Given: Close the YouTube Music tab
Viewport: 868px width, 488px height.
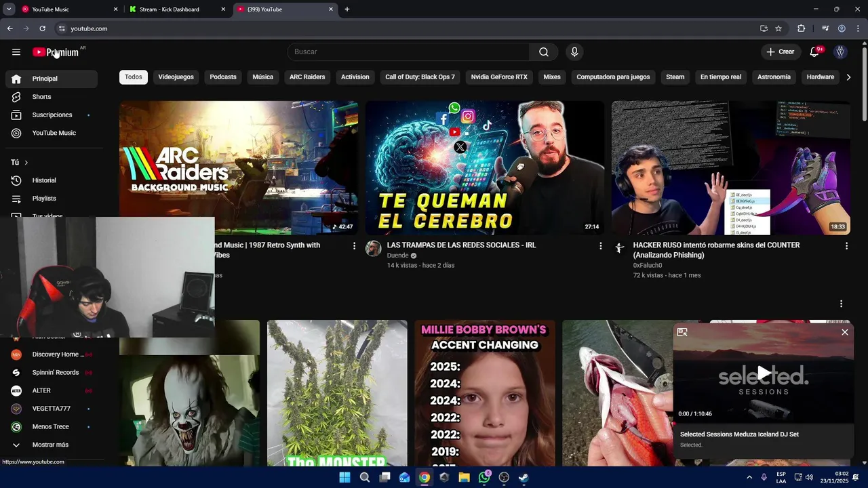Looking at the screenshot, I should tap(115, 9).
